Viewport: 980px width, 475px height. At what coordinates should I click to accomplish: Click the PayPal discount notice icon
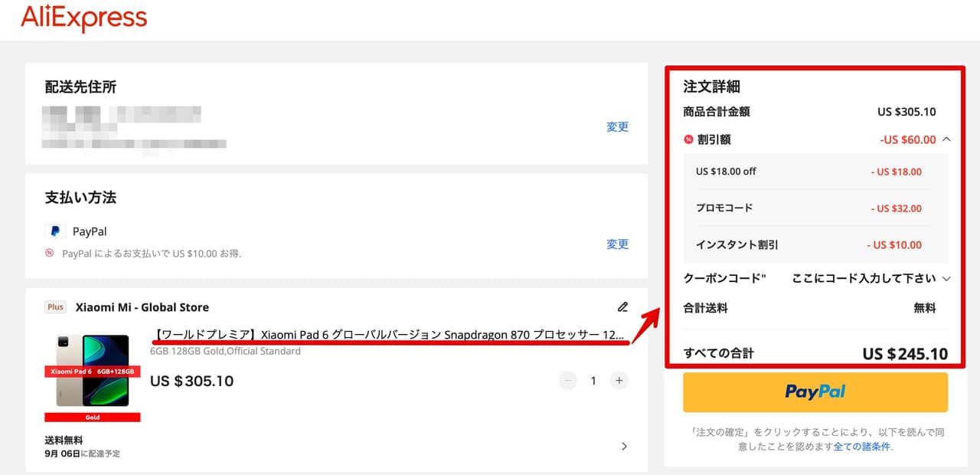click(x=50, y=253)
